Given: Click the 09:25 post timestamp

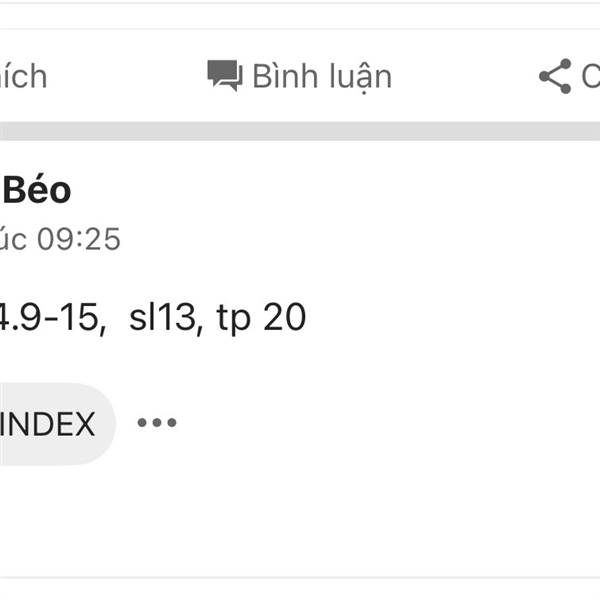Looking at the screenshot, I should (78, 239).
